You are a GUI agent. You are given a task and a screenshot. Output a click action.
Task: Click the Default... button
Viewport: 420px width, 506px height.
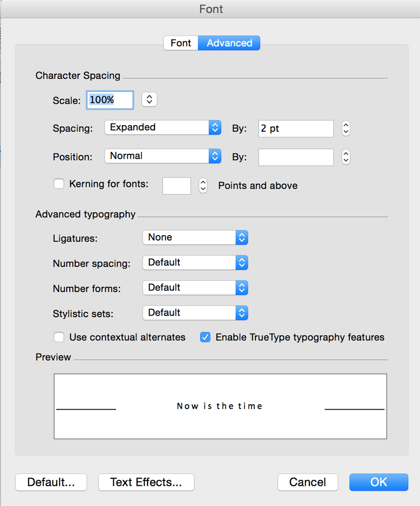point(51,482)
